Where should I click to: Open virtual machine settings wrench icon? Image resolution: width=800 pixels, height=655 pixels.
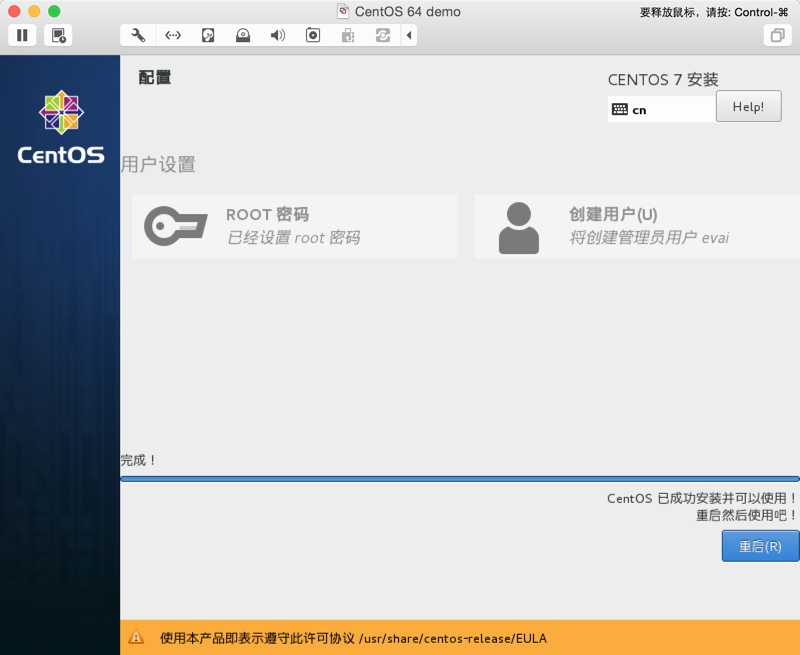138,35
